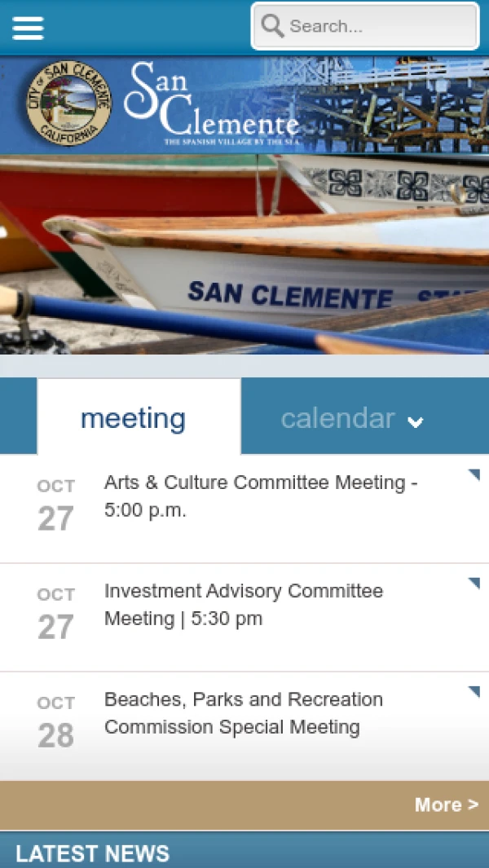Click the Oct 28 date badge

(x=55, y=724)
